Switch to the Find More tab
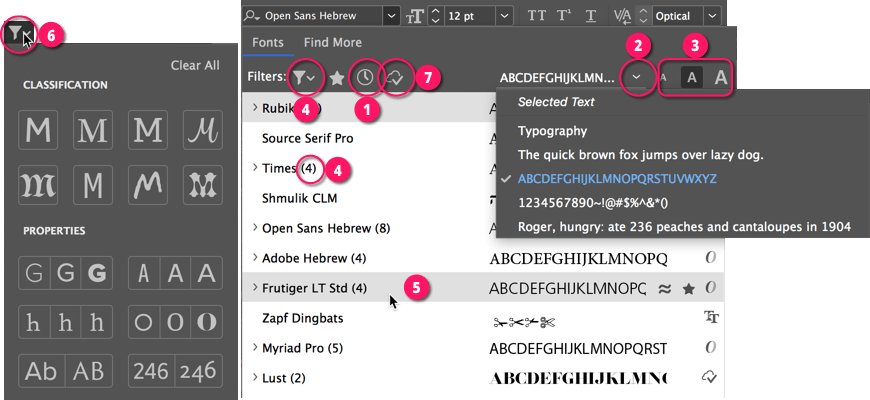Viewport: 870px width, 400px height. (x=333, y=43)
